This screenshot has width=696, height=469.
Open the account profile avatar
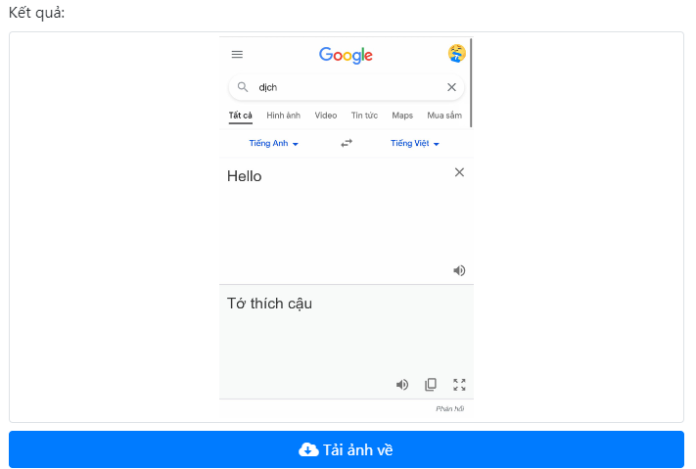pyautogui.click(x=457, y=54)
